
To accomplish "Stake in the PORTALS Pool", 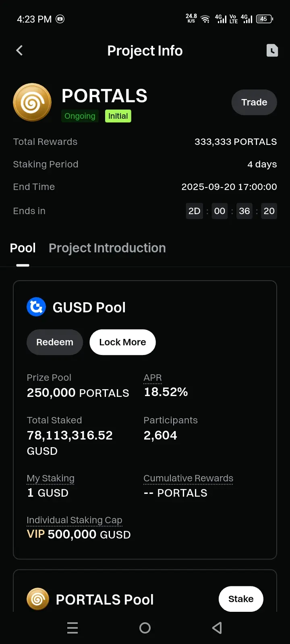I will point(241,599).
